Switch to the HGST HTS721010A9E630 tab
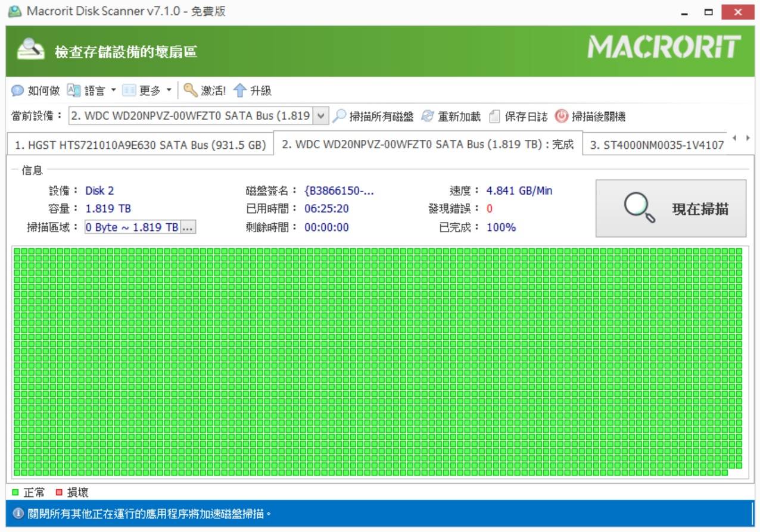 pos(140,145)
